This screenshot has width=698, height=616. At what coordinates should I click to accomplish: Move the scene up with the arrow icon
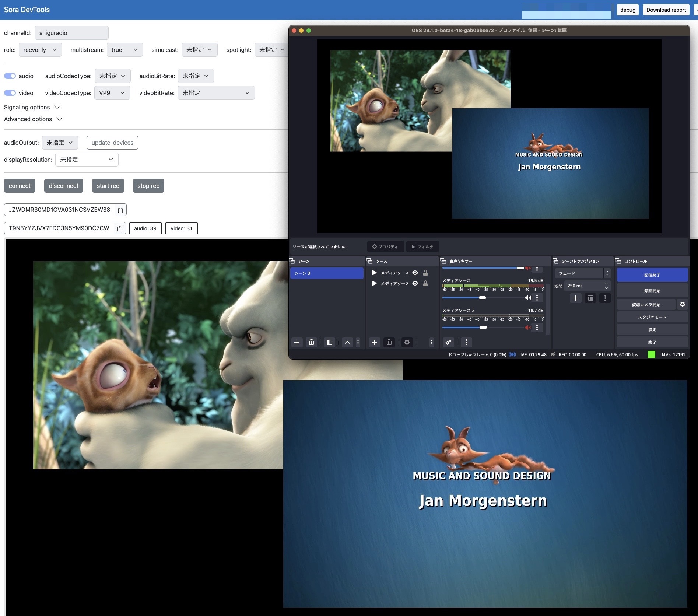click(347, 342)
